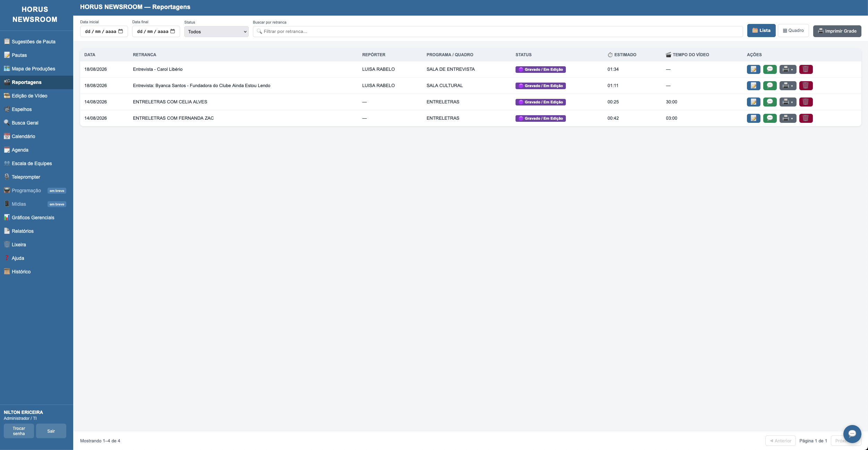
Task: Open comments for ENTRELETRAS COM CELIA ALVES
Action: coord(769,102)
